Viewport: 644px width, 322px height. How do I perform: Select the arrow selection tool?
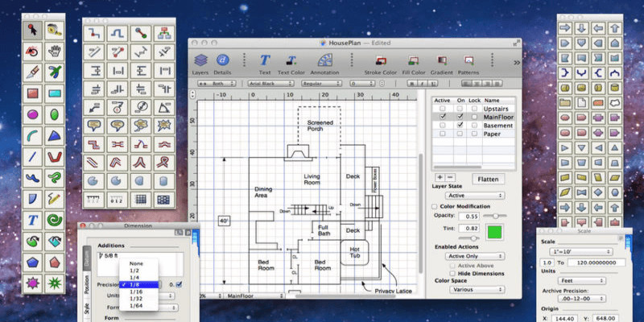[x=32, y=30]
